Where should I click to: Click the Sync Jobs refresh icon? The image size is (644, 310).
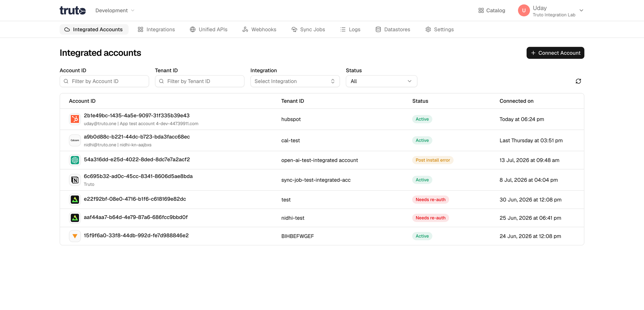(294, 29)
